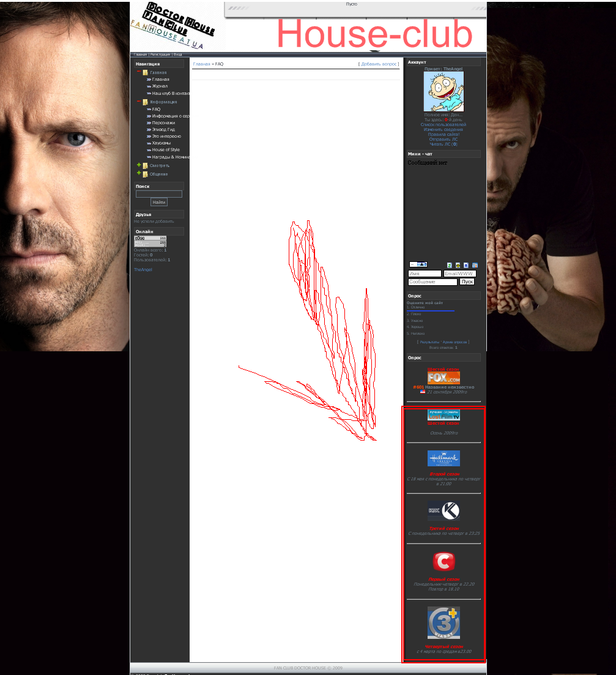Open Наш клуб В контакте link
The image size is (616, 675).
(x=171, y=94)
